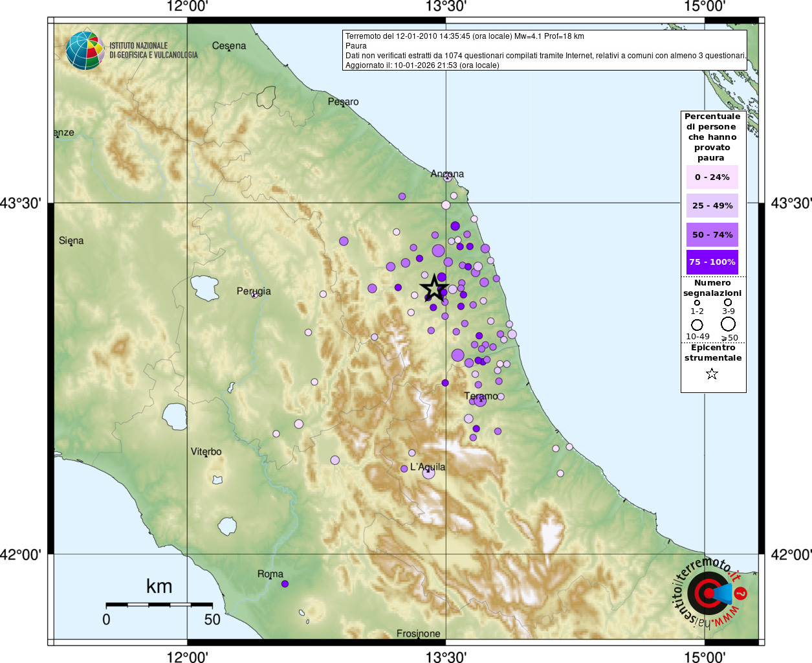
Task: Select the 25 - 49% legend swatch
Action: (712, 205)
